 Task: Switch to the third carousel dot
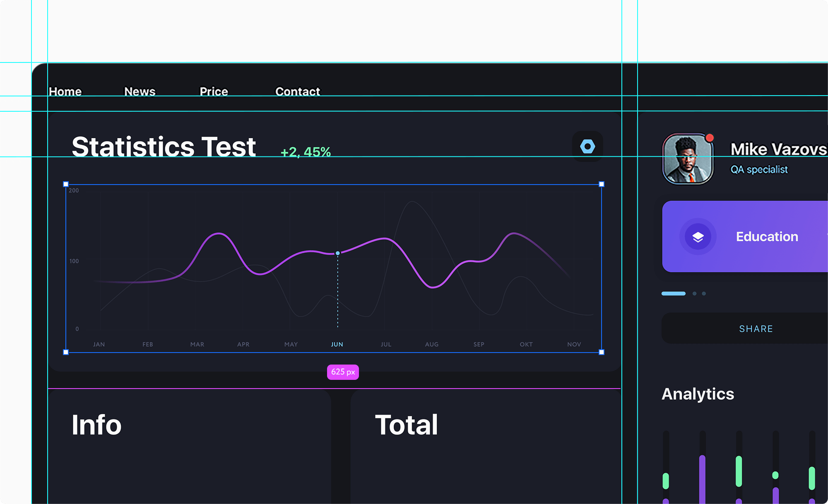pyautogui.click(x=704, y=293)
